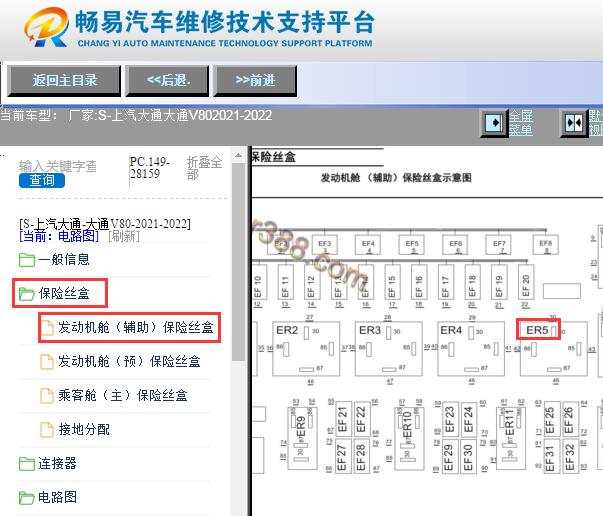Click relay ER9 in the diagram
Viewport: 603px width, 516px height.
click(302, 438)
